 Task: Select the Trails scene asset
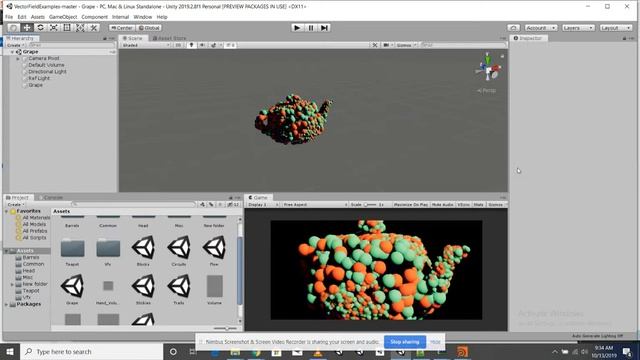179,286
